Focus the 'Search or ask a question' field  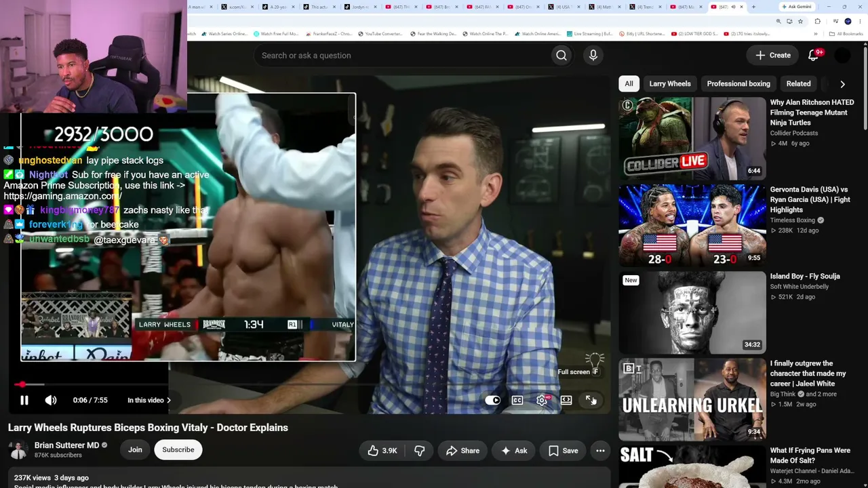(x=401, y=56)
